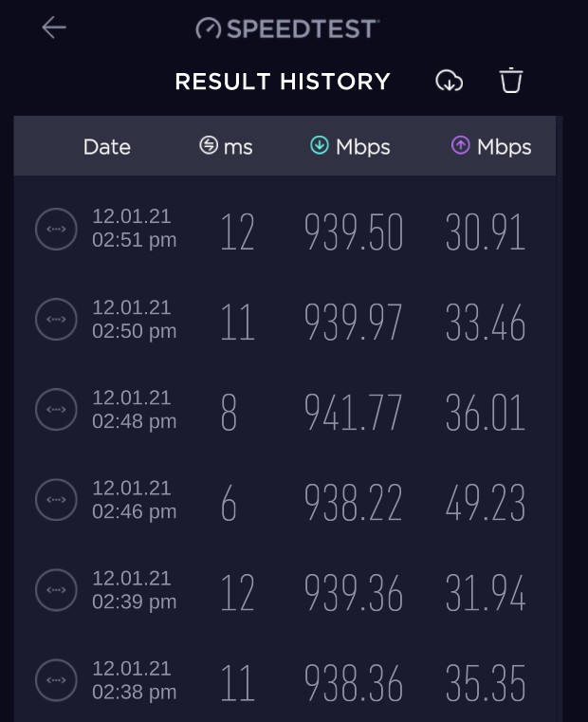The image size is (588, 722).
Task: Click connection icon of 02:50 pm result
Action: click(56, 319)
